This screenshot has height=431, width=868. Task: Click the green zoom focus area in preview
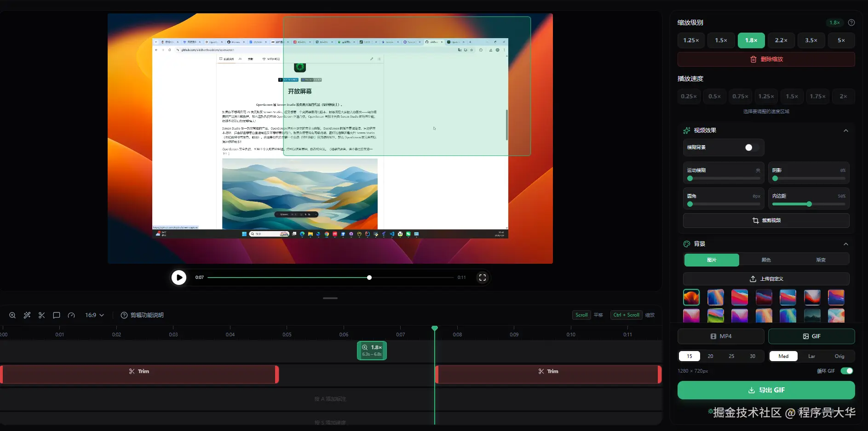[407, 86]
